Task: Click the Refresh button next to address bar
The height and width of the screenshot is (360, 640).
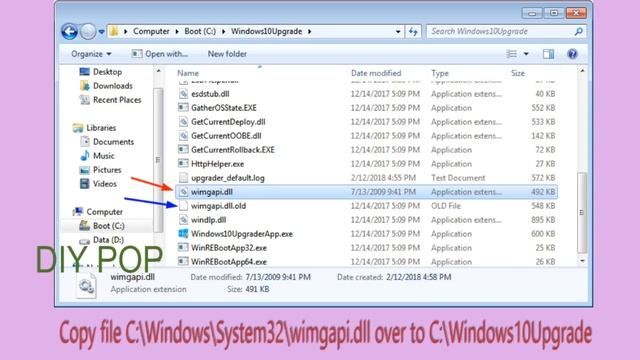Action: click(x=413, y=31)
